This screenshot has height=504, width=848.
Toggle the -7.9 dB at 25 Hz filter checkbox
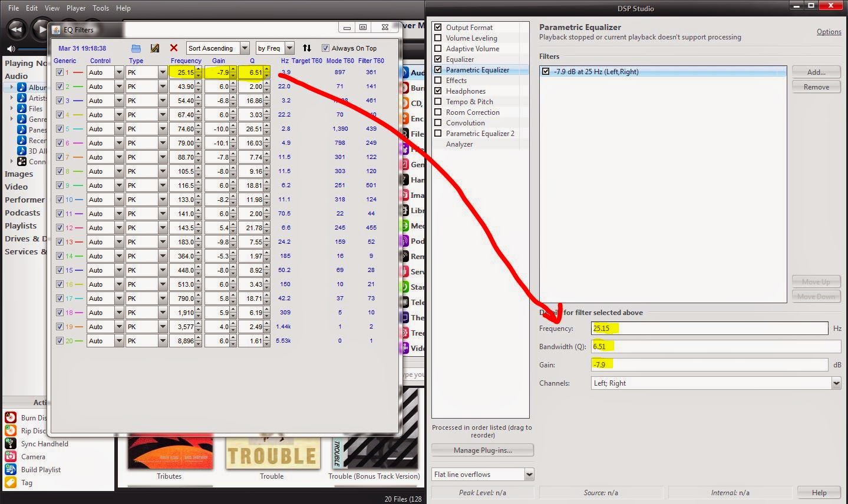tap(546, 71)
